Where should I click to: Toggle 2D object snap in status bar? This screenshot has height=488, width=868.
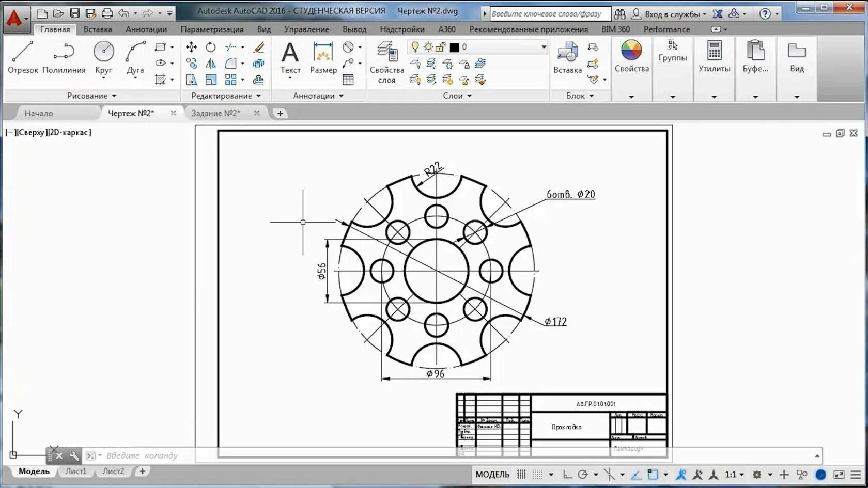pos(653,474)
